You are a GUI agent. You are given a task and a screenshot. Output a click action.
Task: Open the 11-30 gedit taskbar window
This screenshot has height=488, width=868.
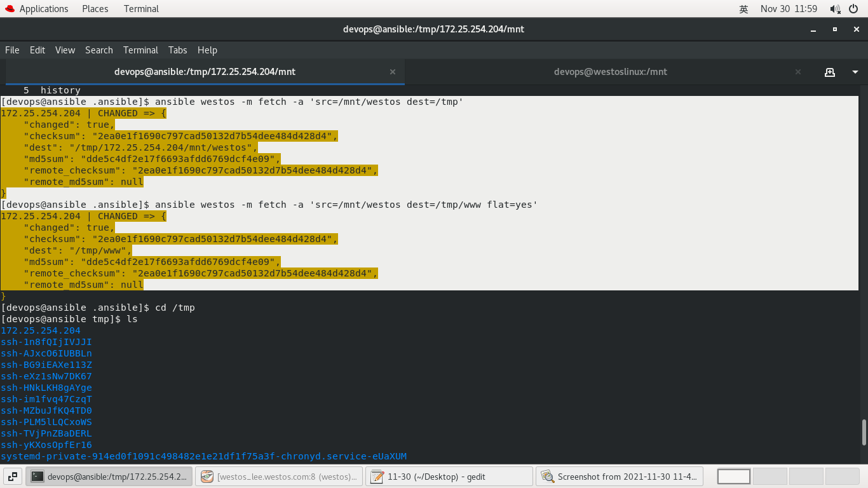449,476
